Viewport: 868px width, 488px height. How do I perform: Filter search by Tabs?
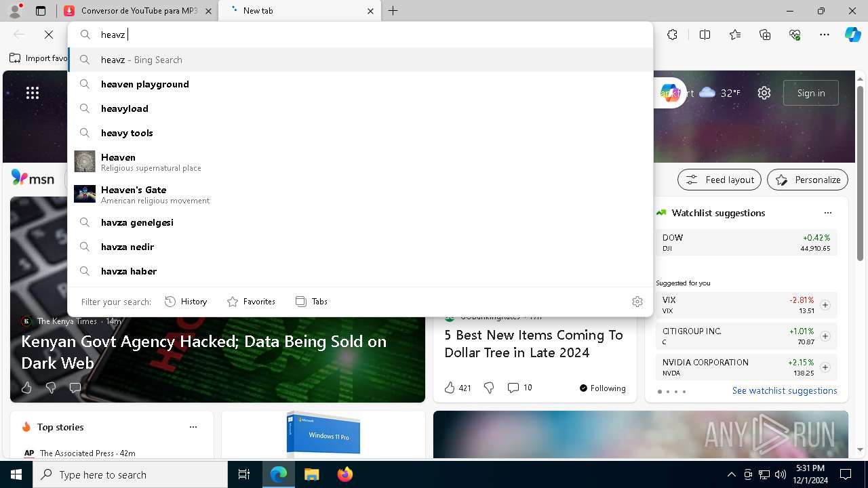point(311,302)
